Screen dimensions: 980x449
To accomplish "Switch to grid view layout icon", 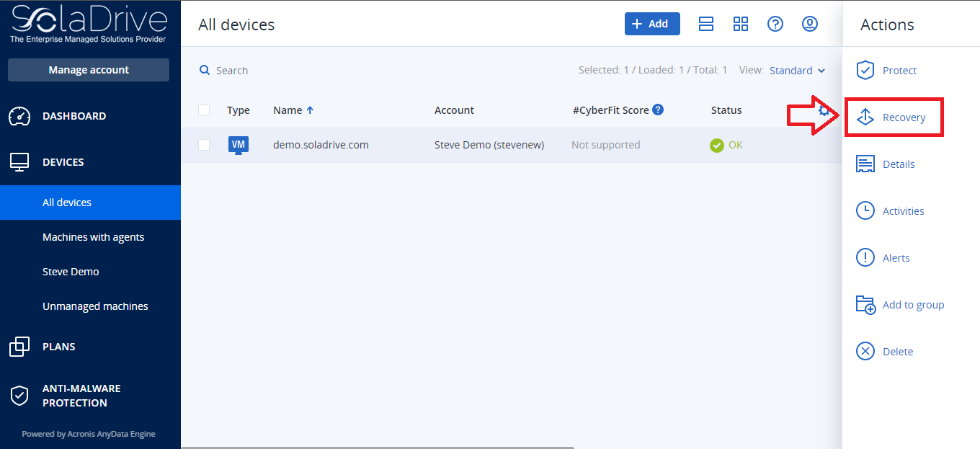I will coord(741,24).
